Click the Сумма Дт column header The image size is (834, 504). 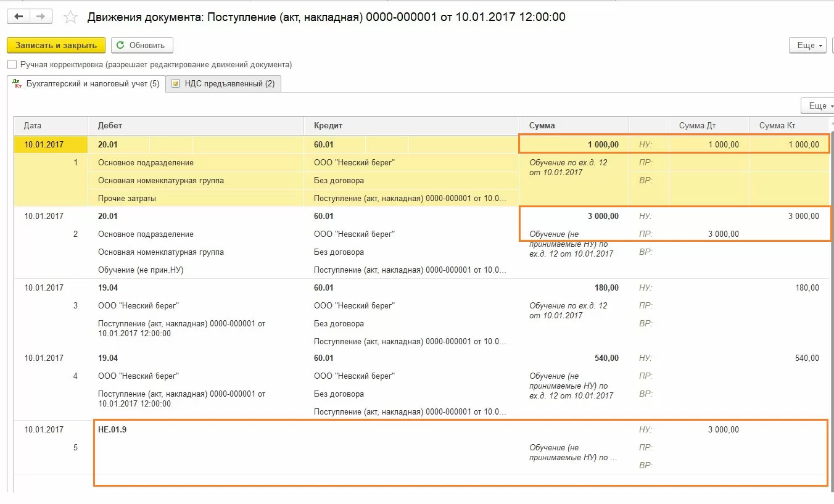(709, 125)
